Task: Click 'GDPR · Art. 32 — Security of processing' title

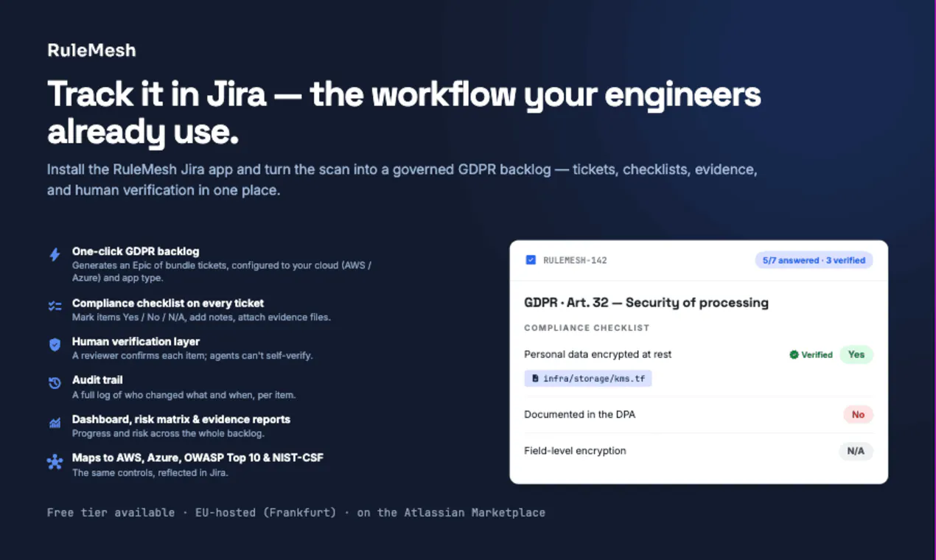Action: 646,302
